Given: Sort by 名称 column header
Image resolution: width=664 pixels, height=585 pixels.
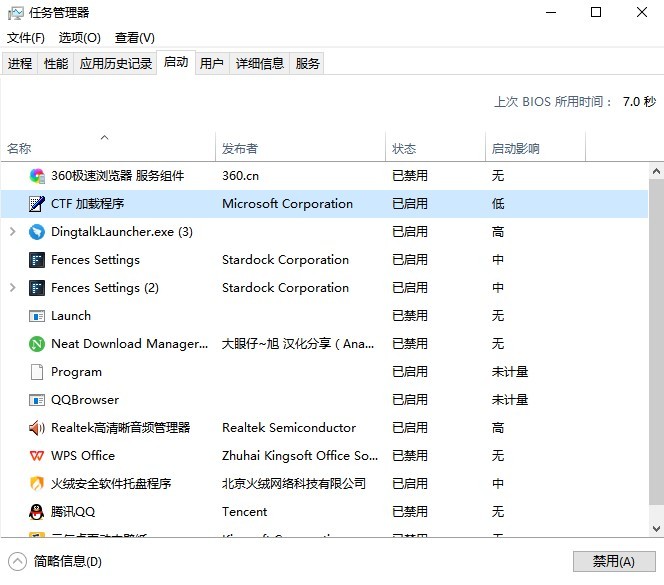Looking at the screenshot, I should click(108, 147).
